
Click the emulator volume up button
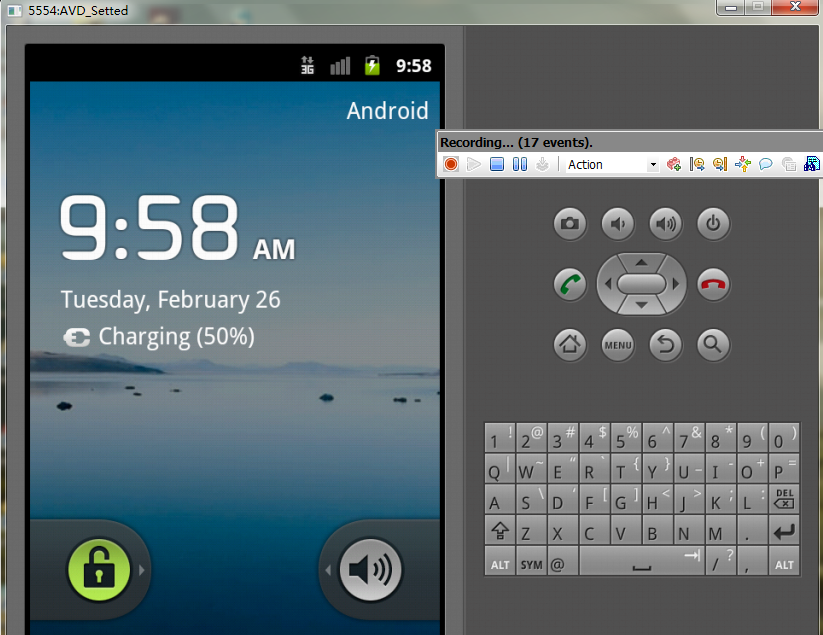[666, 224]
